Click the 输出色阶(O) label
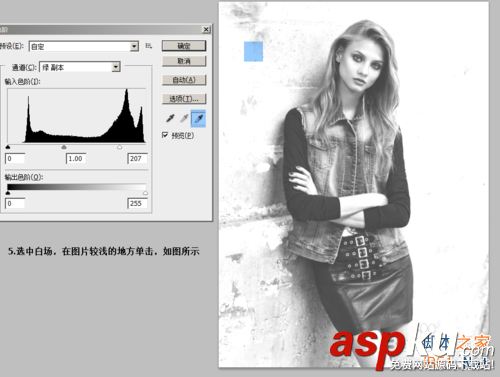The image size is (500, 377). (24, 177)
